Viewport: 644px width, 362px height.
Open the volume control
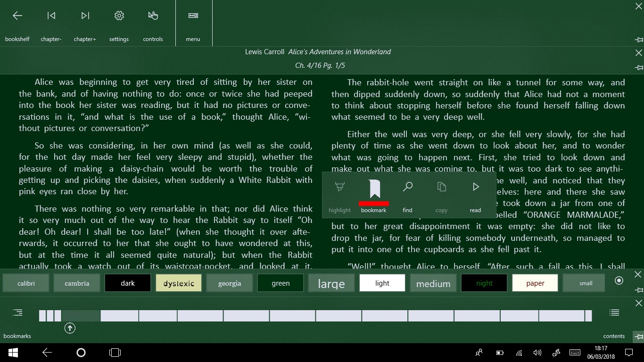point(537,353)
